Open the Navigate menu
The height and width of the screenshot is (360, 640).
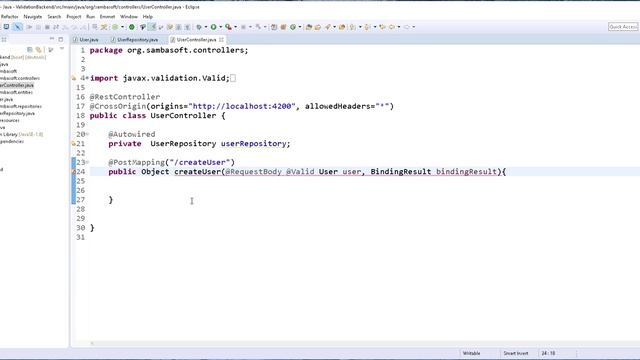[33, 17]
